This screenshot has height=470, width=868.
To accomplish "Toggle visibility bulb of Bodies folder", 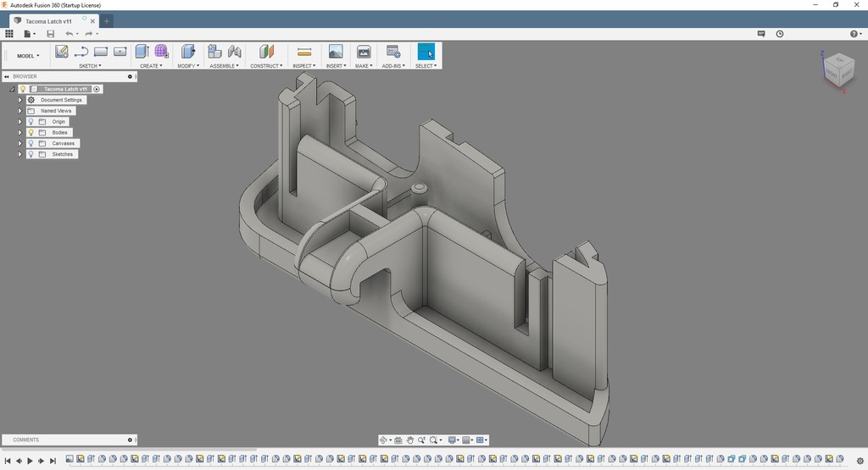I will click(x=31, y=133).
